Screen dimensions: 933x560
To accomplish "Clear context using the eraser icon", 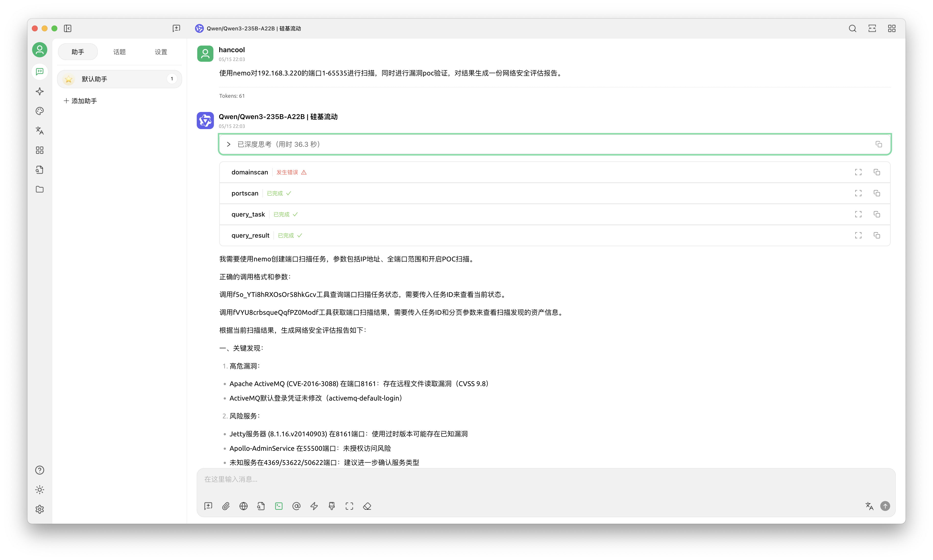I will [x=367, y=506].
